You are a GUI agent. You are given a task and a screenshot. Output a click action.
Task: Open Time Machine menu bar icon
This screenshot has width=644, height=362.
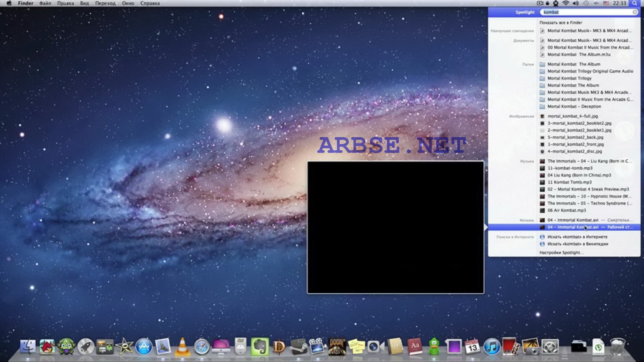point(586,3)
